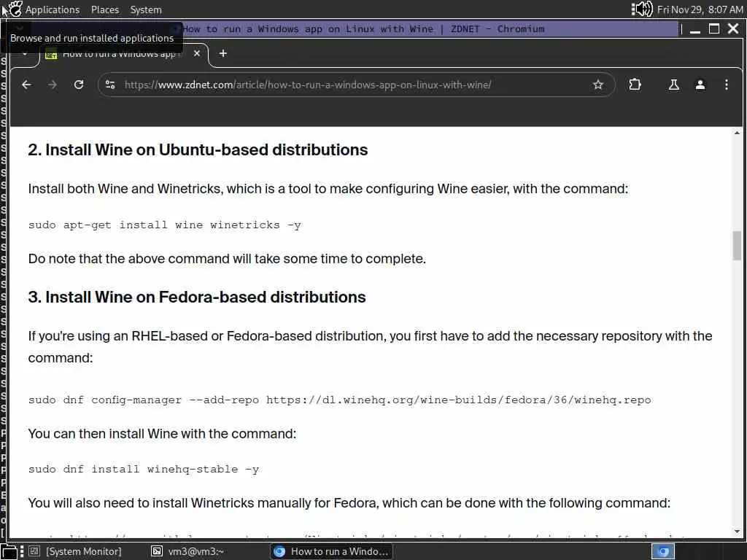Click the scrollbar down arrow

coord(737,532)
